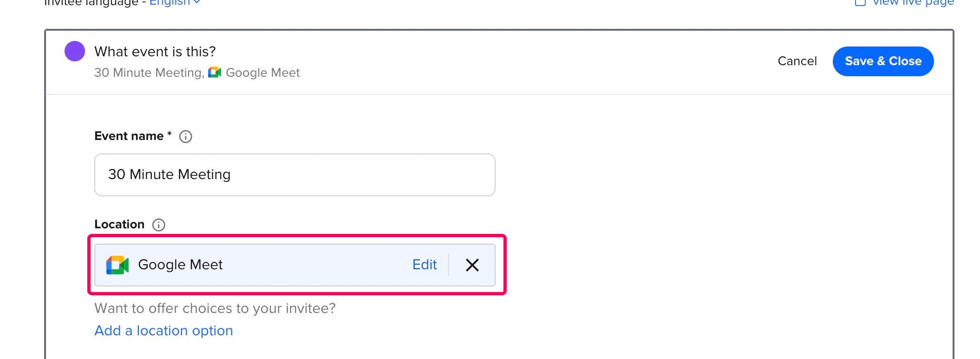This screenshot has width=980, height=359.
Task: Click the purple event color circle
Action: point(75,51)
